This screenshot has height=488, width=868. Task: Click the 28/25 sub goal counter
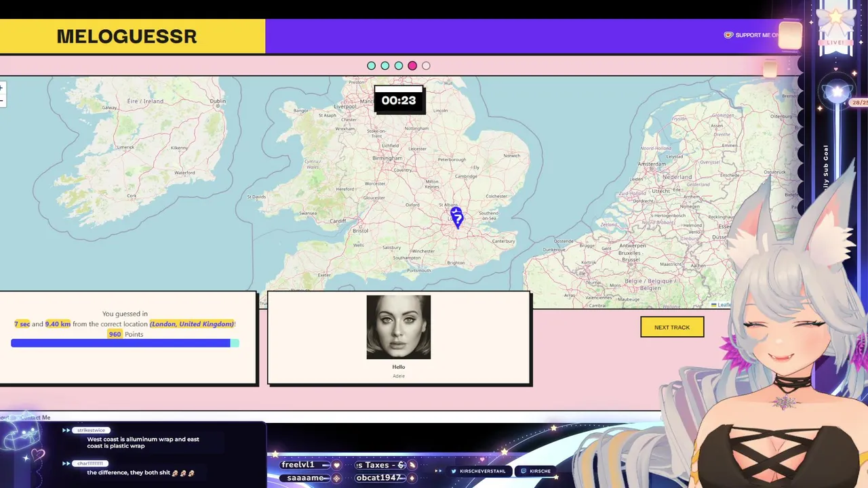[860, 103]
